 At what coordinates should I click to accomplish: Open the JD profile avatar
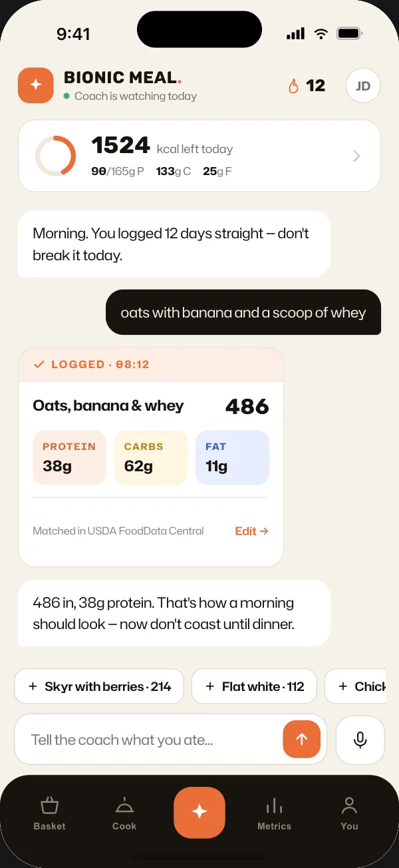click(x=363, y=86)
